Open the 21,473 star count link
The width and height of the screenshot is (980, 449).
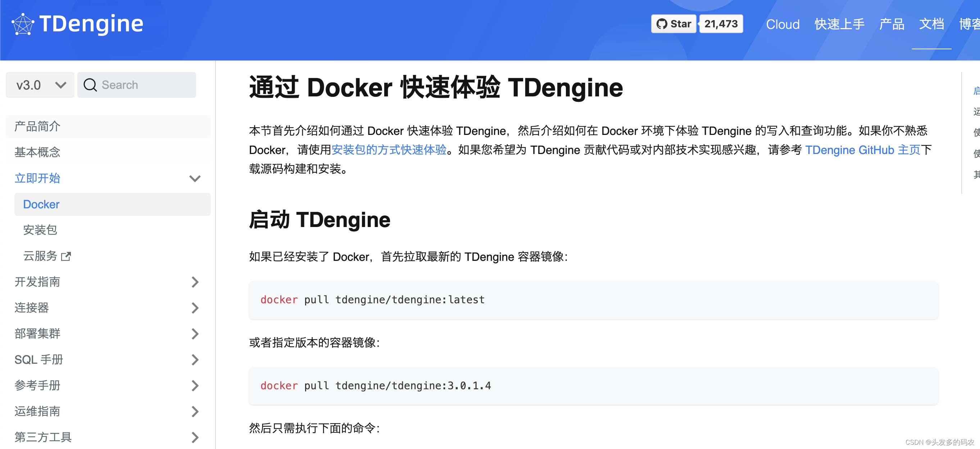tap(721, 24)
